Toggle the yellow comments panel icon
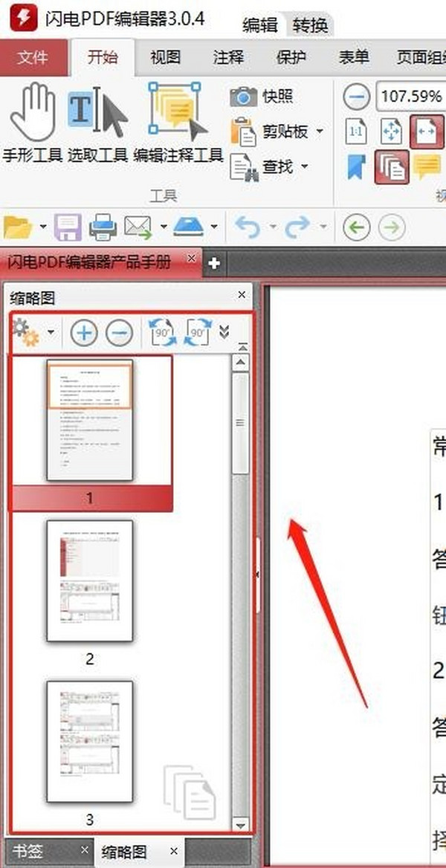Viewport: 446px width, 868px height. (427, 166)
